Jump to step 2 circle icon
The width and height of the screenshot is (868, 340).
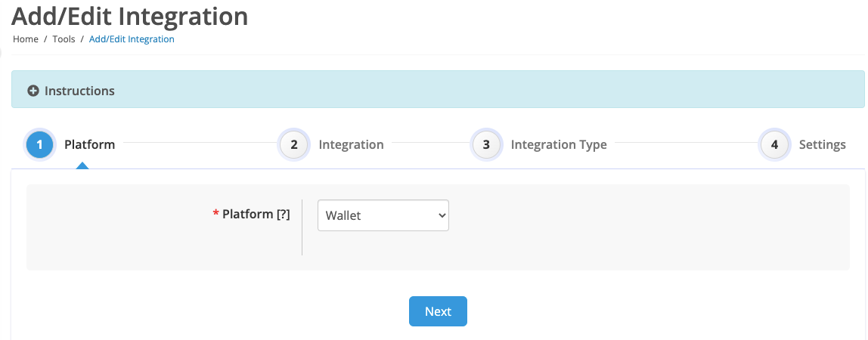[294, 145]
